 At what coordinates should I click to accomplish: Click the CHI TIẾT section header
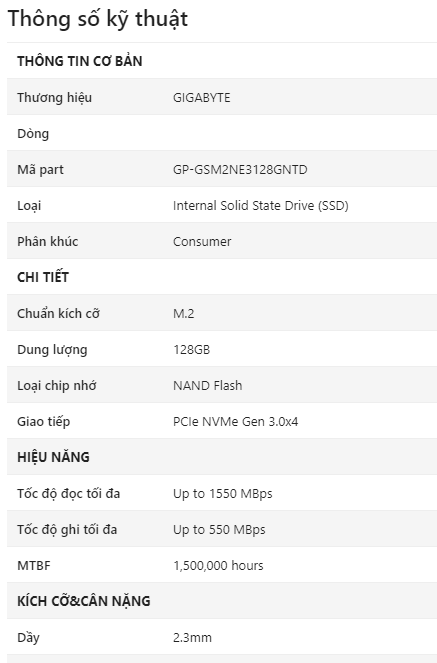click(x=43, y=277)
